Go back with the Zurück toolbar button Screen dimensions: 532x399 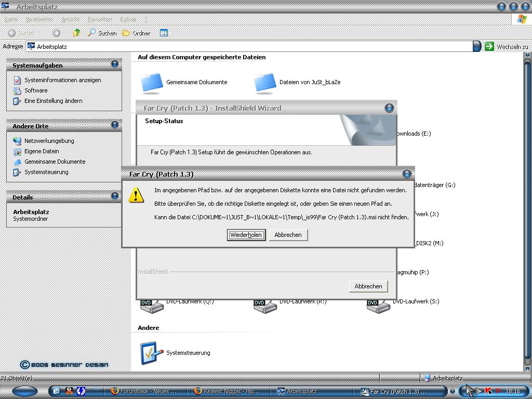[x=21, y=33]
